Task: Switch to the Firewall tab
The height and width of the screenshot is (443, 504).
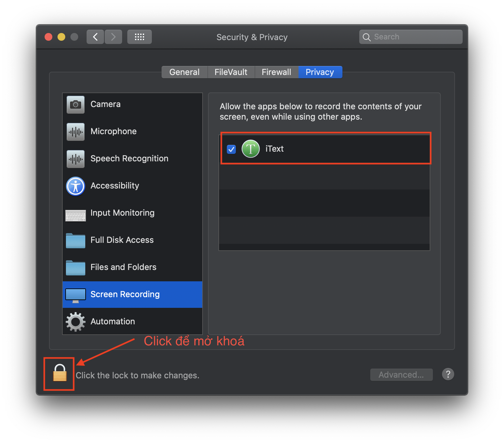Action: tap(276, 72)
